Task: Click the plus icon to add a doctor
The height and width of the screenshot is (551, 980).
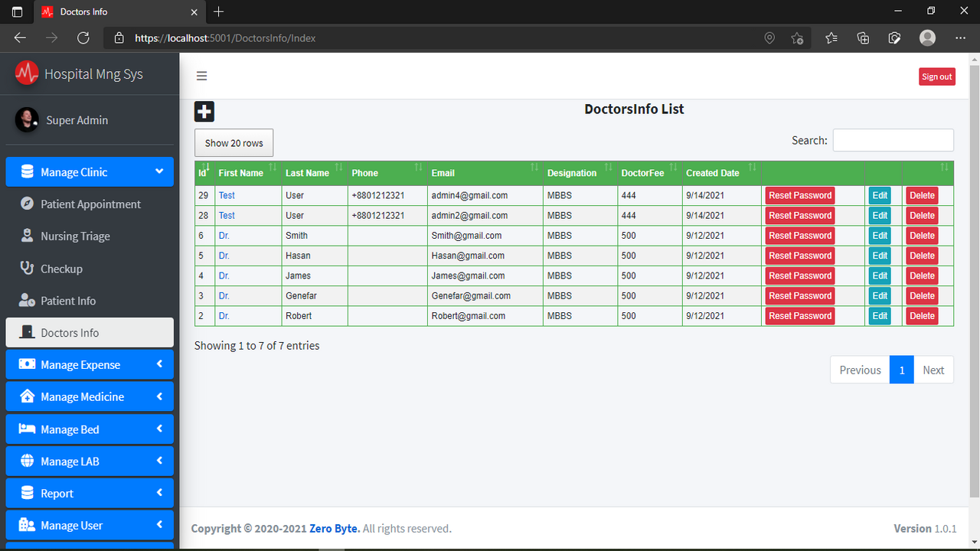Action: click(x=204, y=111)
